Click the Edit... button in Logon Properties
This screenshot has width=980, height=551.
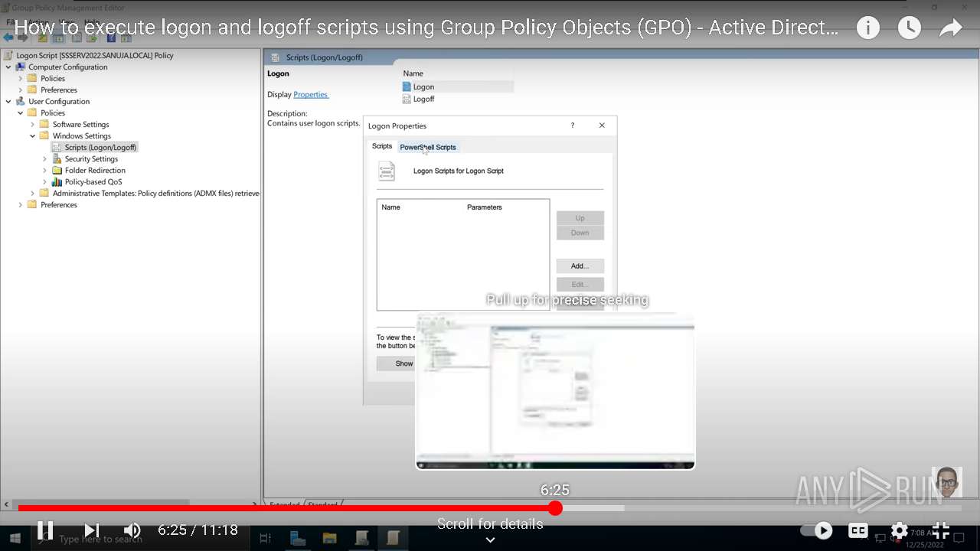tap(580, 285)
